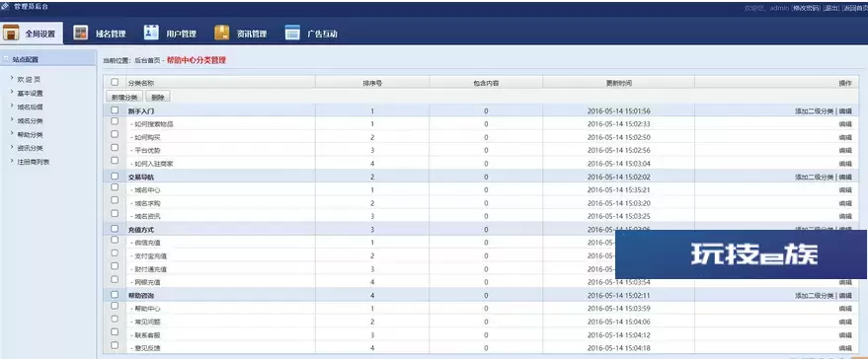Check the 如何购买 row checkbox
The height and width of the screenshot is (359, 868).
[115, 134]
